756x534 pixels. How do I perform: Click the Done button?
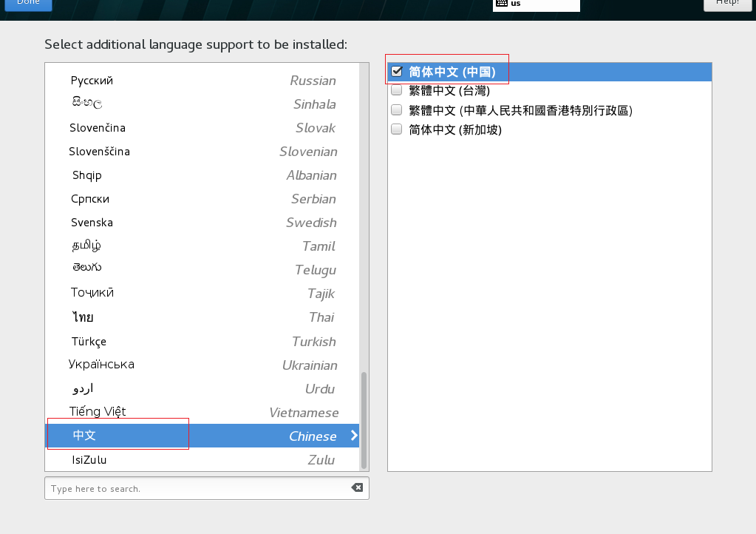point(28,4)
